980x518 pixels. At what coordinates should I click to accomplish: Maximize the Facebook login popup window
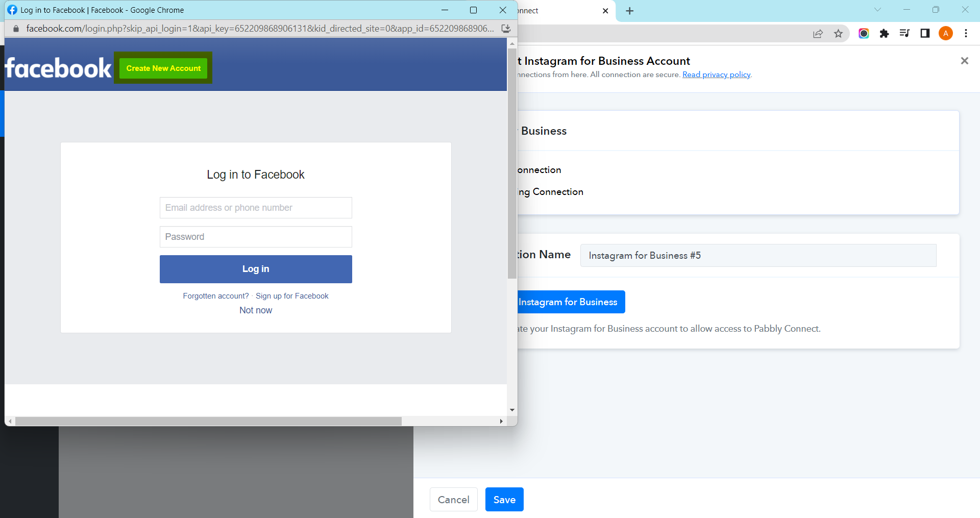click(x=473, y=10)
